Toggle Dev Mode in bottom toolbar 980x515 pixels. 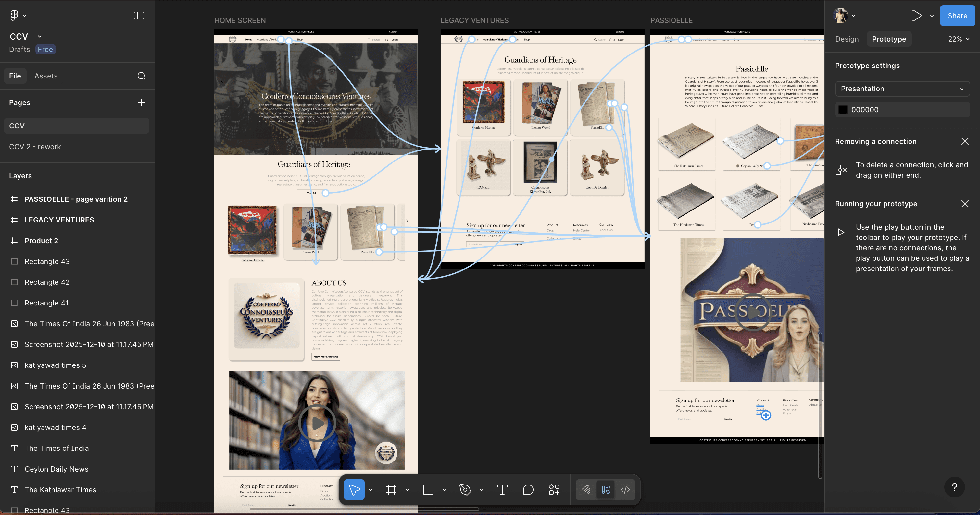pyautogui.click(x=625, y=489)
